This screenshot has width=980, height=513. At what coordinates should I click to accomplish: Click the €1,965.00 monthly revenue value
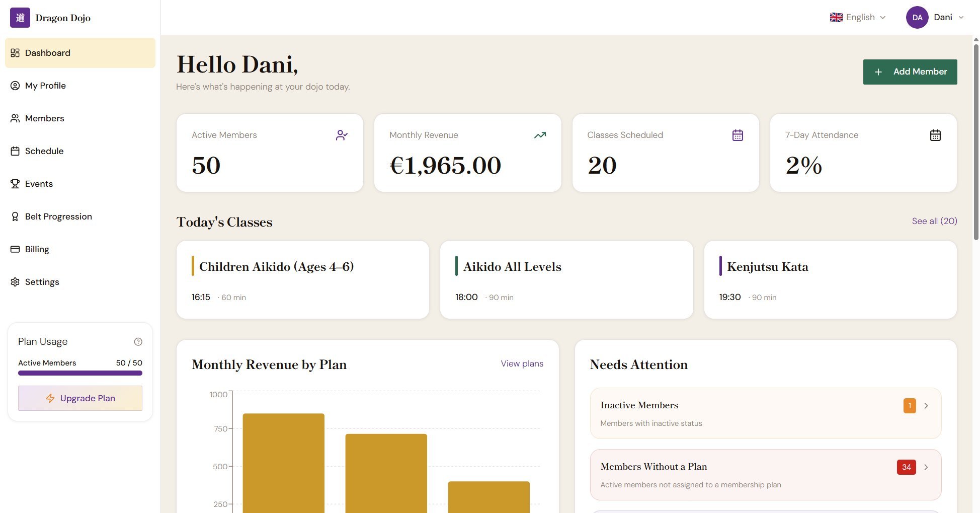(x=445, y=166)
